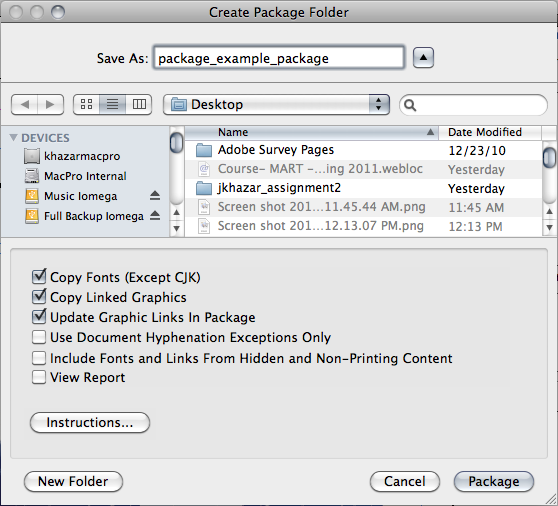558x506 pixels.
Task: Open the Desktop location dropdown
Action: pyautogui.click(x=276, y=105)
